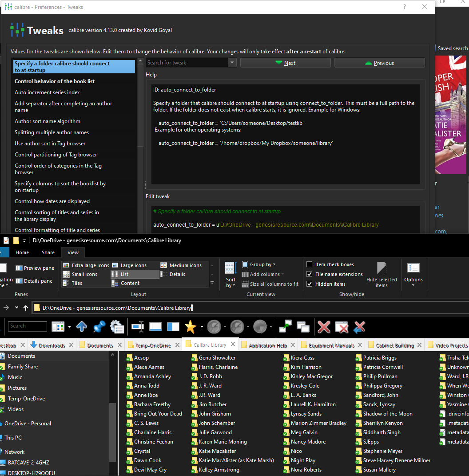The height and width of the screenshot is (476, 469).
Task: Click the Explorer up-folder arrow
Action: click(26, 308)
